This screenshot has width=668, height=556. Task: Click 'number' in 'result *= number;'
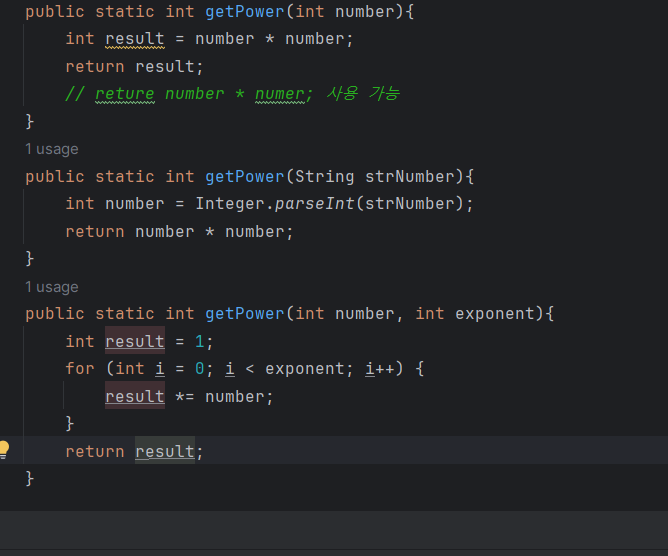[x=234, y=397]
